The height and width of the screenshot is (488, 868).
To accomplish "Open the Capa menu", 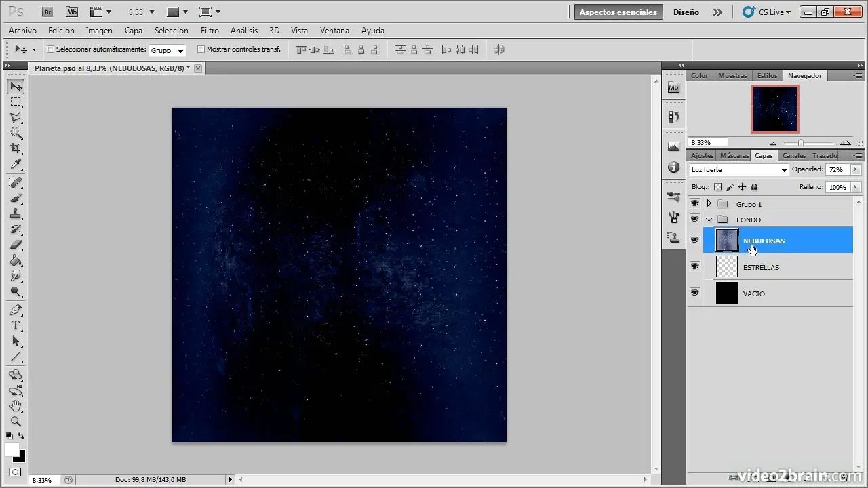I will [134, 30].
